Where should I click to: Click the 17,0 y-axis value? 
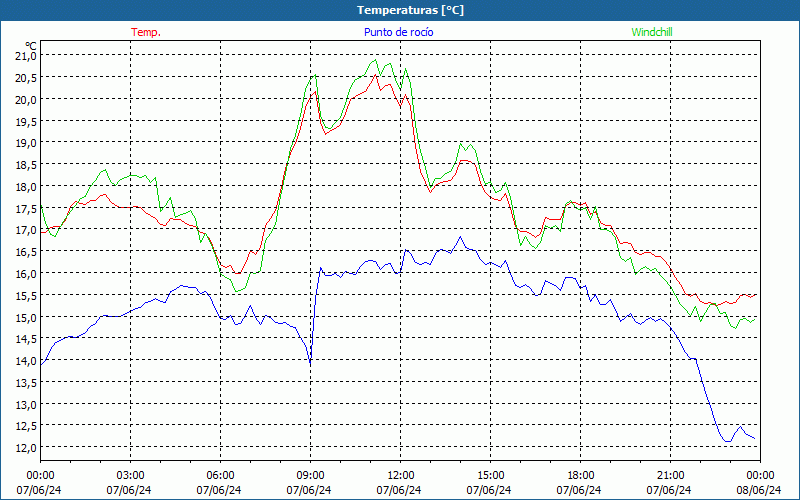pos(27,230)
